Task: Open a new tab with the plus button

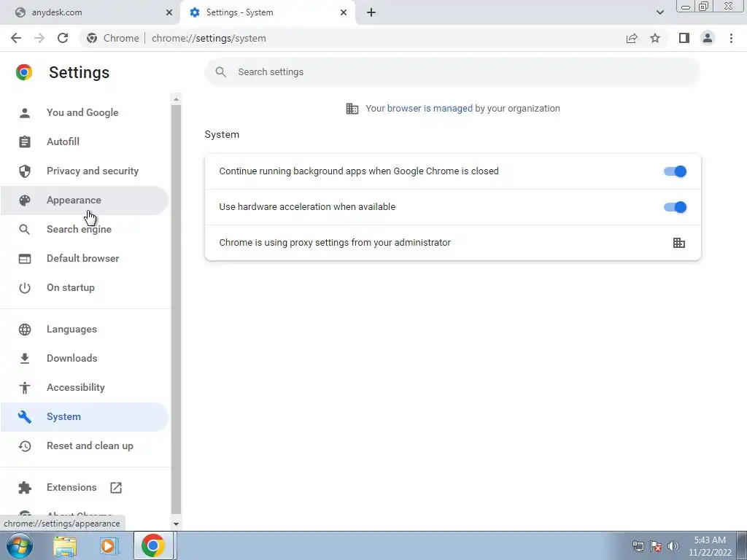Action: (371, 12)
